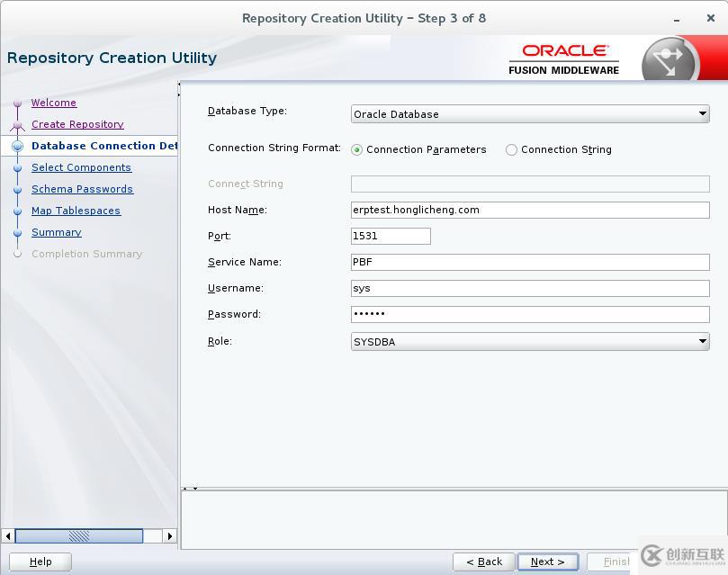Screen dimensions: 728x575
Task: Click the Next button
Action: pos(547,561)
